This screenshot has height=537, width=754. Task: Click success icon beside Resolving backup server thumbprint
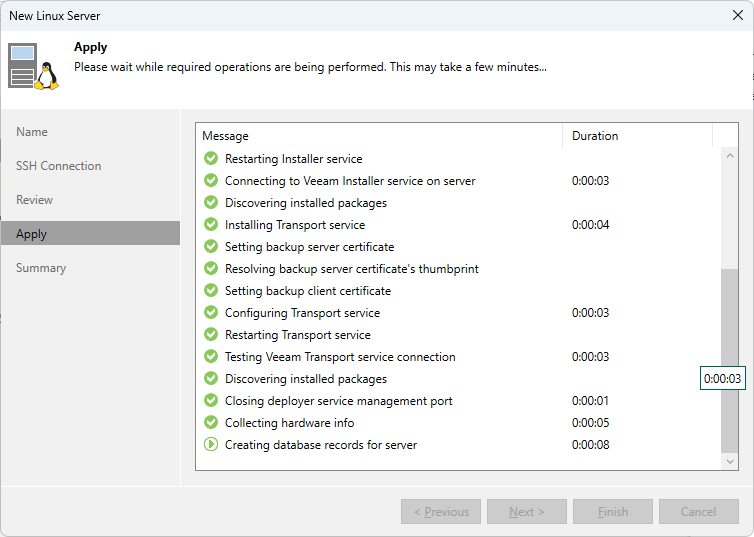click(x=211, y=268)
